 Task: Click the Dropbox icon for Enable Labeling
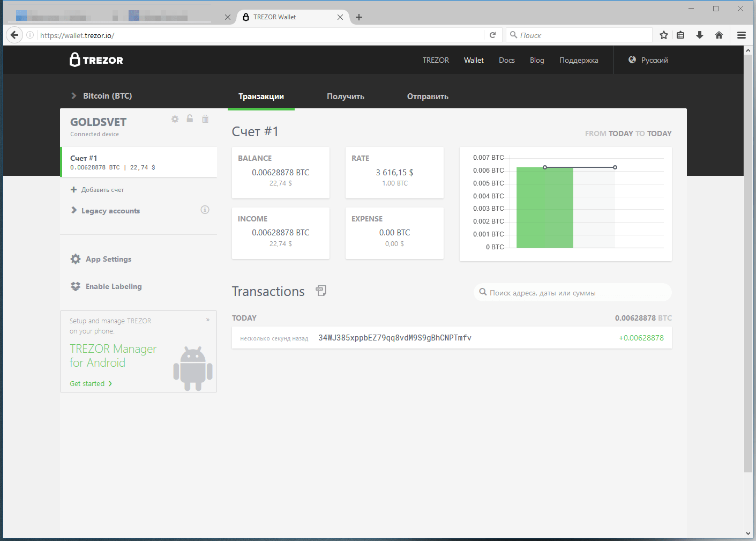point(76,286)
